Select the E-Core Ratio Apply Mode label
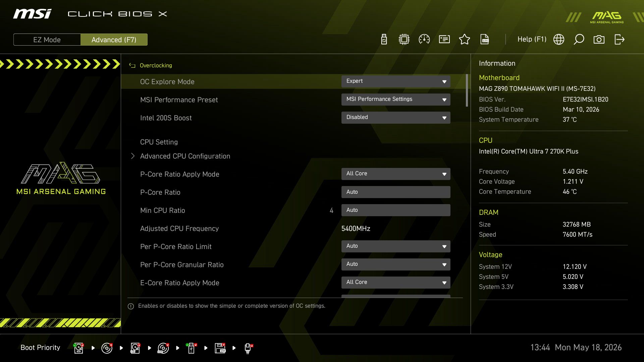644x362 pixels. pyautogui.click(x=179, y=283)
